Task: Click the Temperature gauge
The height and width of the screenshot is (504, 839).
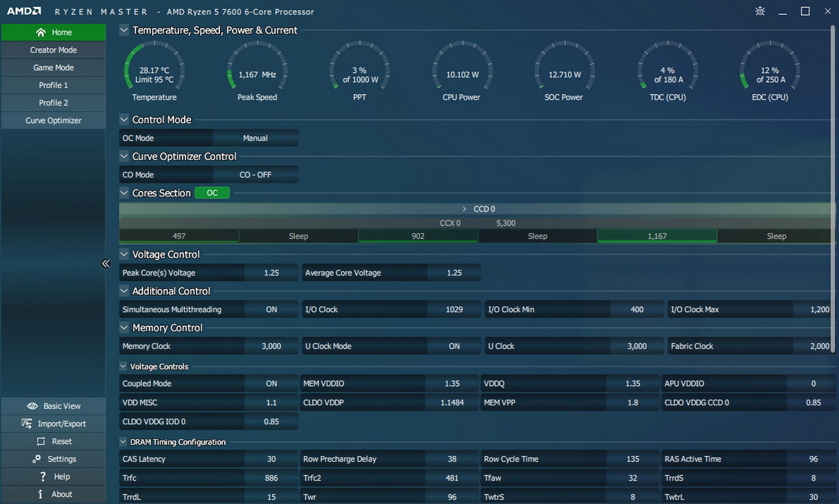Action: [154, 71]
